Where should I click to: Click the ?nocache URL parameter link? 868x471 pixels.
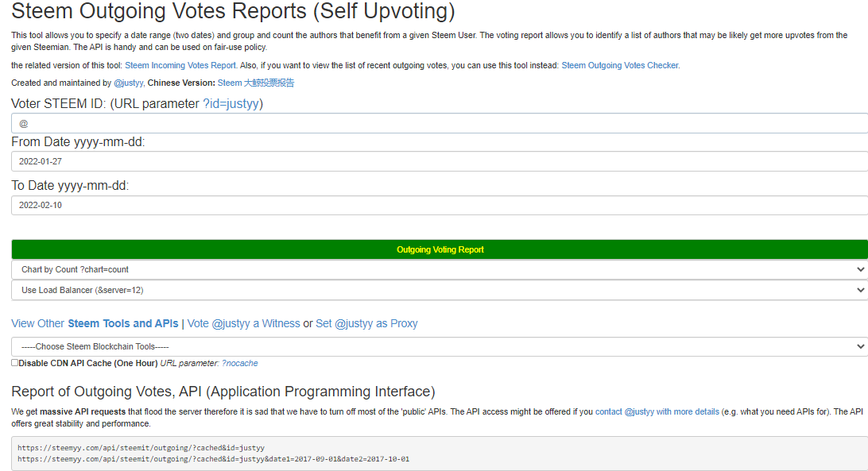click(240, 364)
